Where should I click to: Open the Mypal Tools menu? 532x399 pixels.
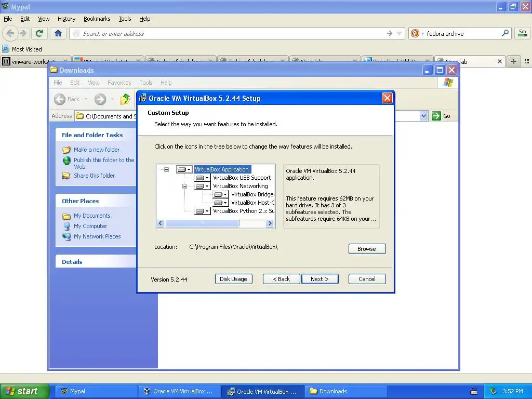(125, 19)
